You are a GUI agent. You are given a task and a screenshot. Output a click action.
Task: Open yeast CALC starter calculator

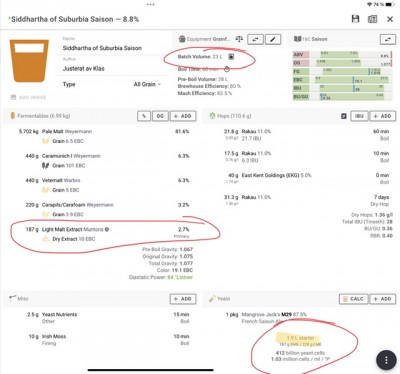coord(354,299)
